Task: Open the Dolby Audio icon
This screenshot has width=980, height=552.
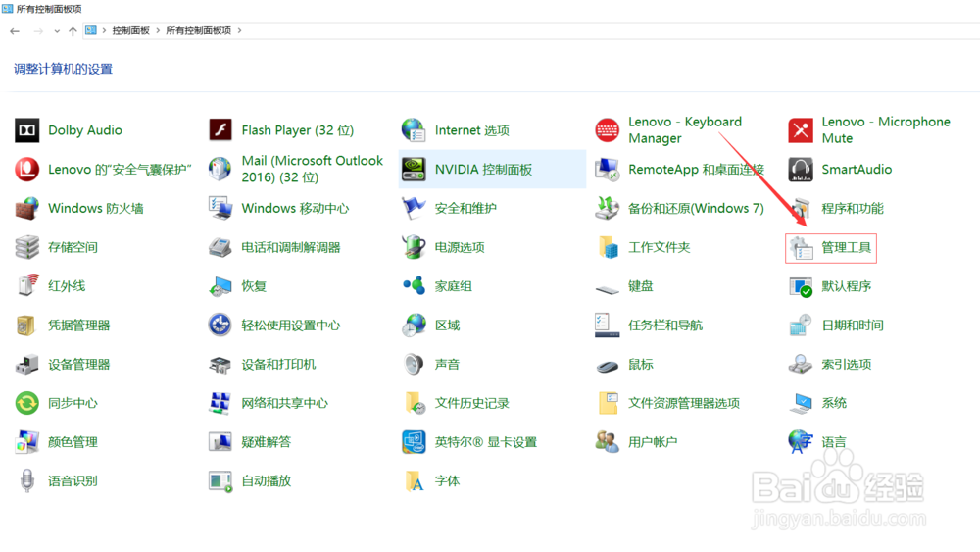Action: pyautogui.click(x=26, y=130)
